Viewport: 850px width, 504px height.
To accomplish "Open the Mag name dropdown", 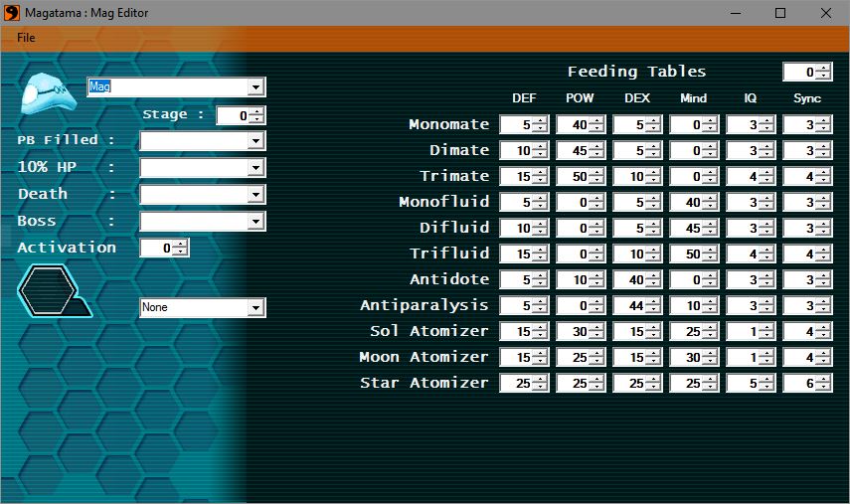I will [255, 86].
